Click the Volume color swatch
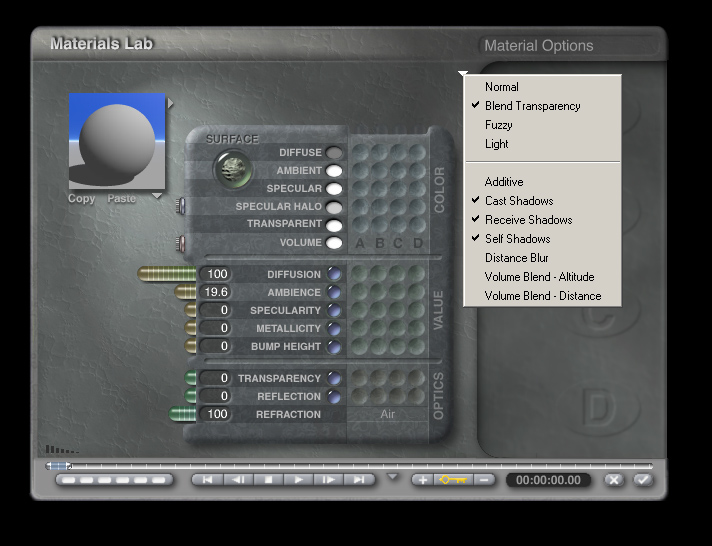 [334, 243]
